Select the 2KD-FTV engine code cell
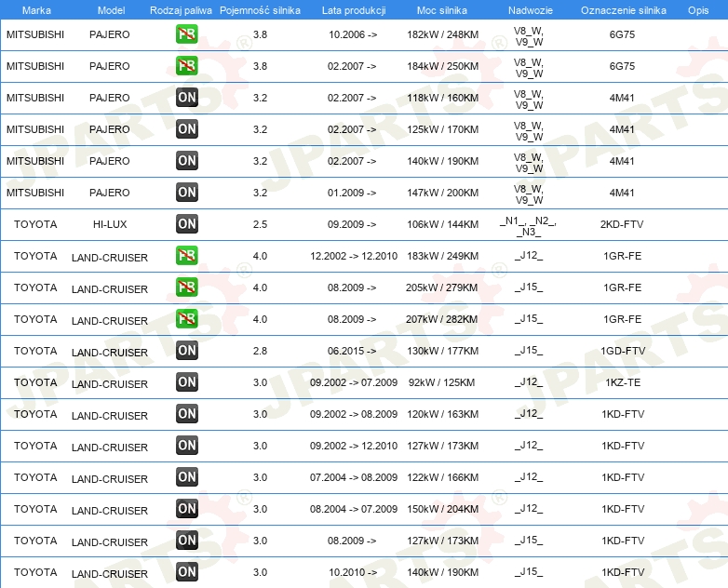728x588 pixels. click(x=622, y=224)
